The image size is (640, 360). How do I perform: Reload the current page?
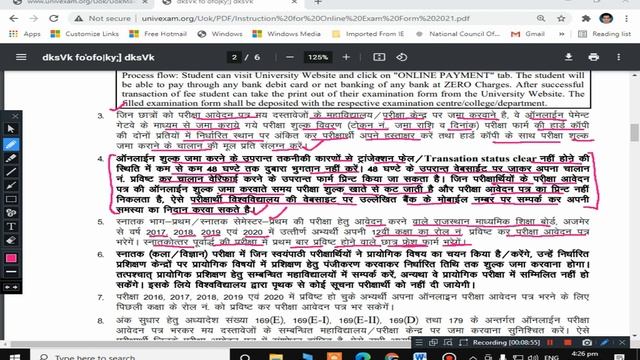(x=53, y=18)
